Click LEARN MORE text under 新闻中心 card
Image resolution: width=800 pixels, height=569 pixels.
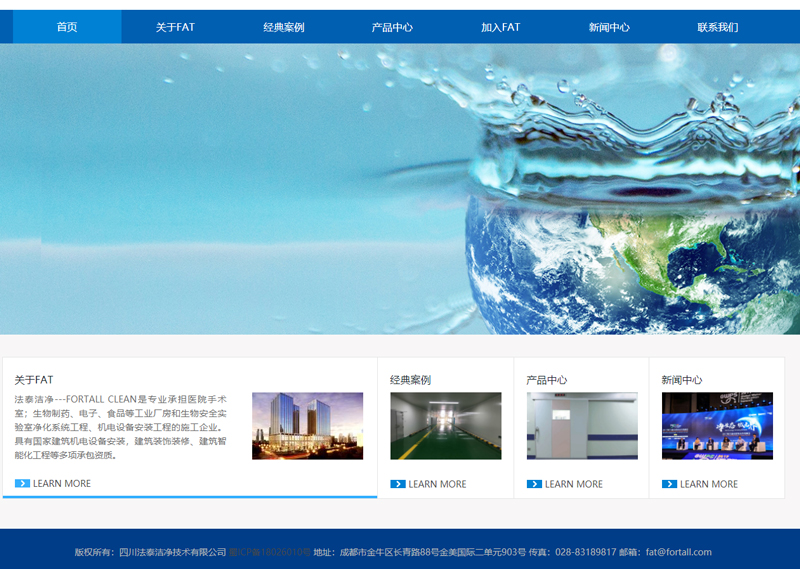click(709, 484)
